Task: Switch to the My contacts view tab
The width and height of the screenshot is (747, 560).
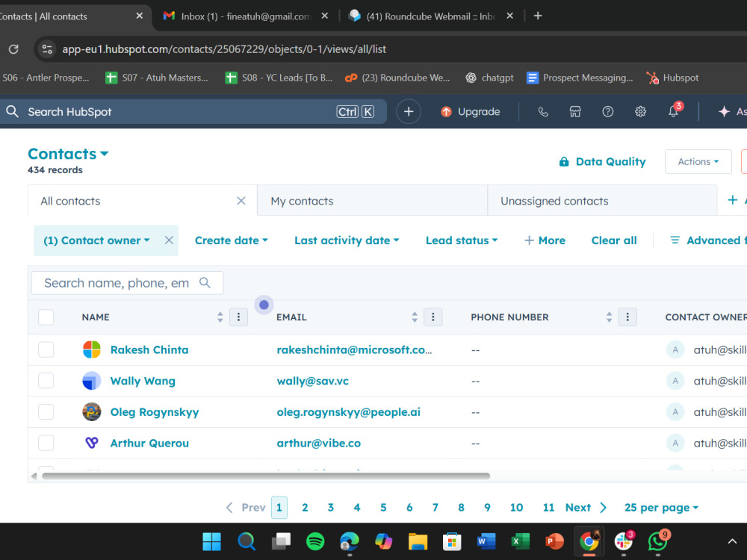Action: (372, 201)
